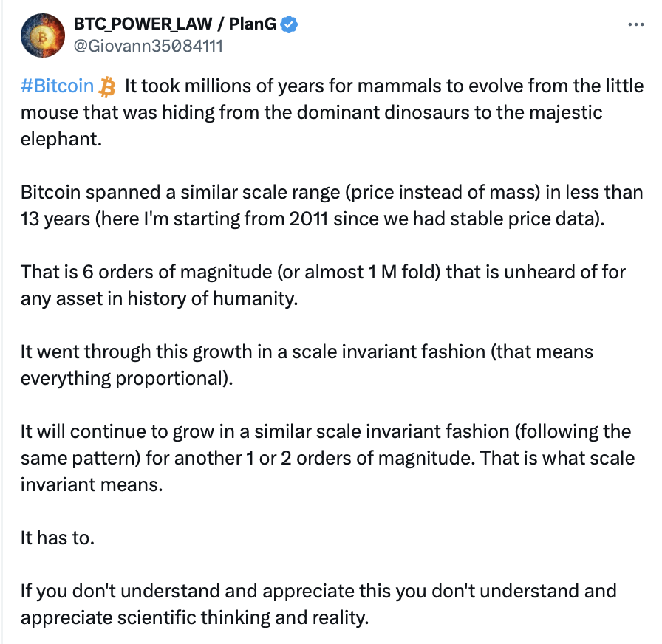Click the paragraph about mammals evolving

pos(332,112)
